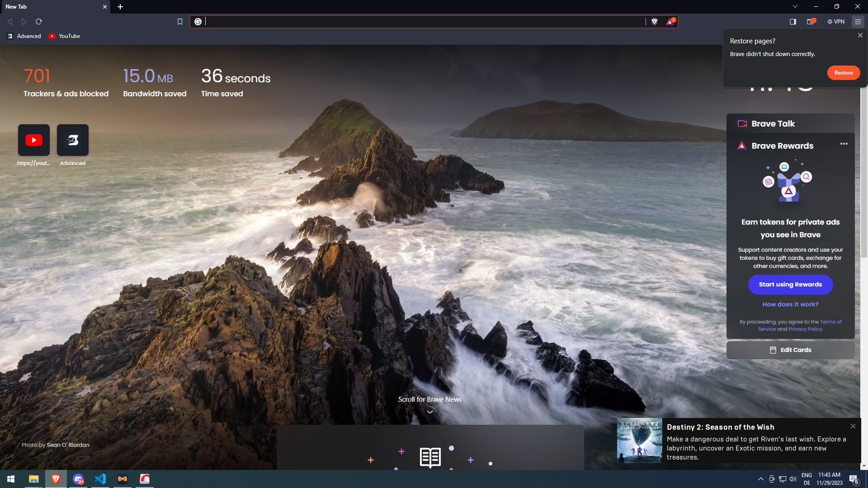
Task: Open Visual Studio Code from taskbar
Action: 100,479
